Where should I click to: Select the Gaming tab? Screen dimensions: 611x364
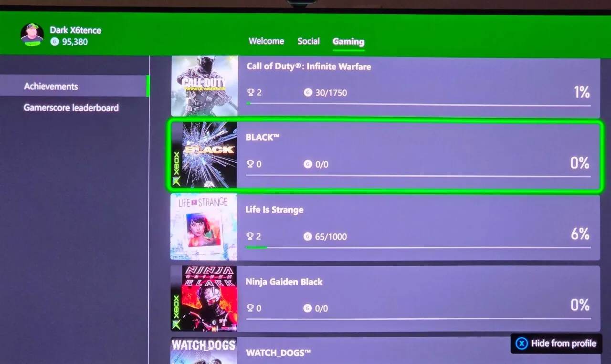pyautogui.click(x=348, y=42)
